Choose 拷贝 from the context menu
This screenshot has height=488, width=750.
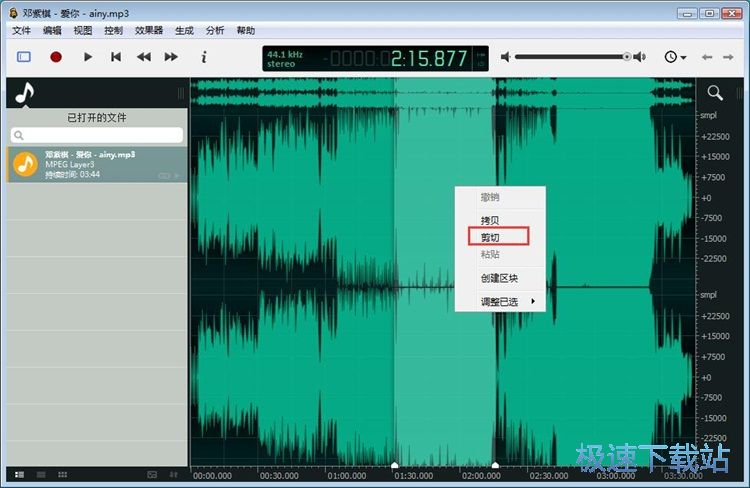coord(490,220)
